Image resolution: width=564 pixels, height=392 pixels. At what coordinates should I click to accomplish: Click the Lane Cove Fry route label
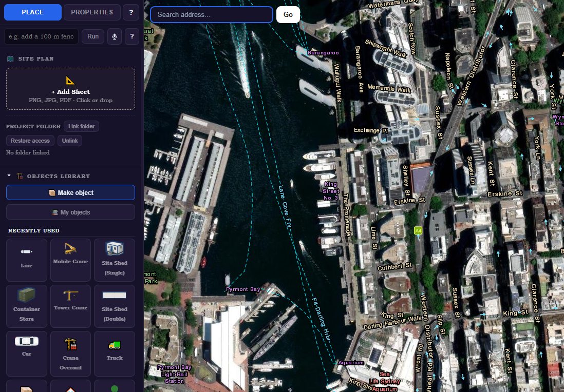coord(285,206)
